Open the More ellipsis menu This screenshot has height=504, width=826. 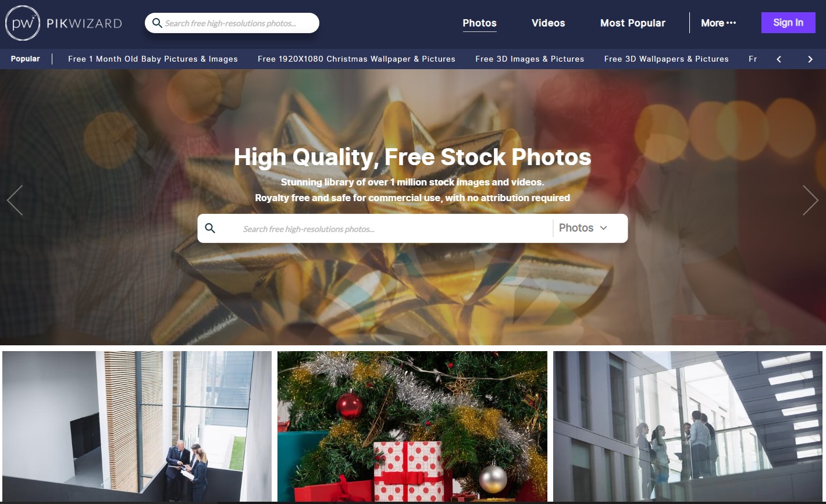(718, 23)
